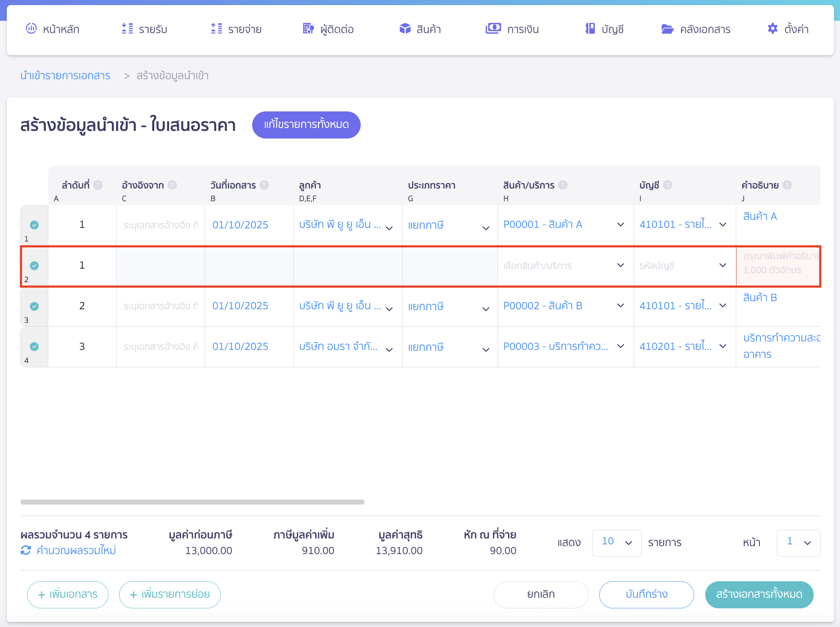Click the สร้างเอกสารทั้งหมด button
840x627 pixels.
click(x=759, y=594)
